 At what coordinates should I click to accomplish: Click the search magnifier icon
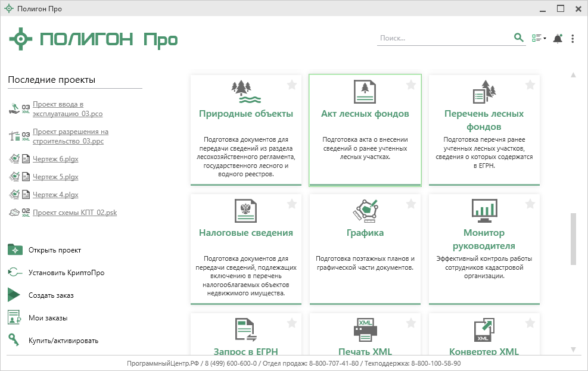click(x=519, y=38)
